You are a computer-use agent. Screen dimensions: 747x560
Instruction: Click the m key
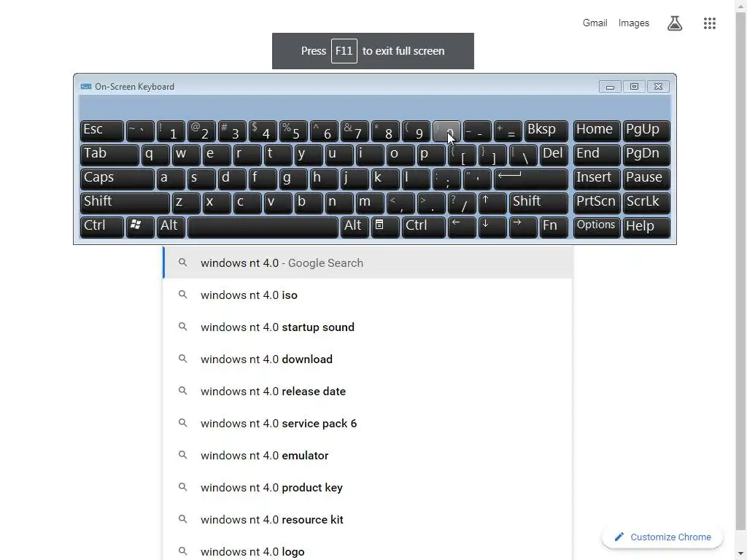pos(370,203)
